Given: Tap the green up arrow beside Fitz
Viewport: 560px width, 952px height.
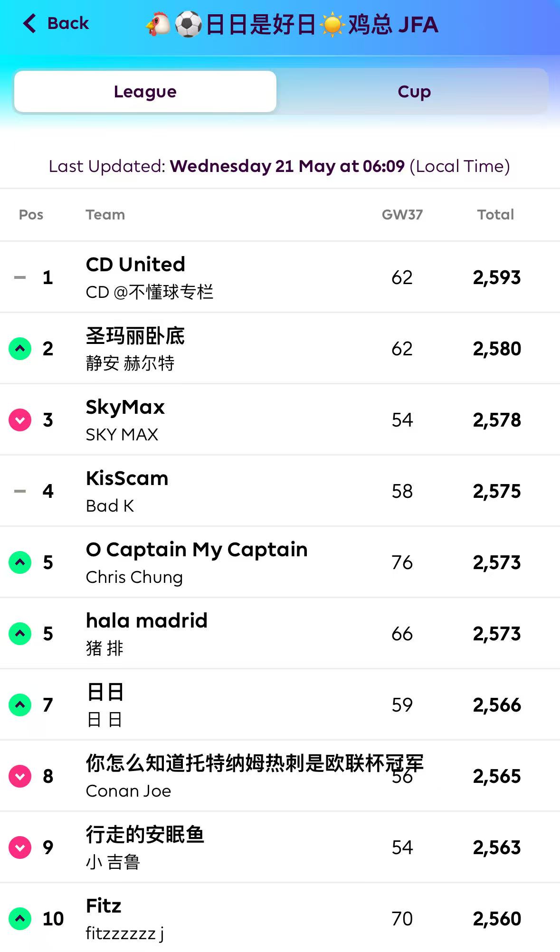Looking at the screenshot, I should pyautogui.click(x=20, y=919).
